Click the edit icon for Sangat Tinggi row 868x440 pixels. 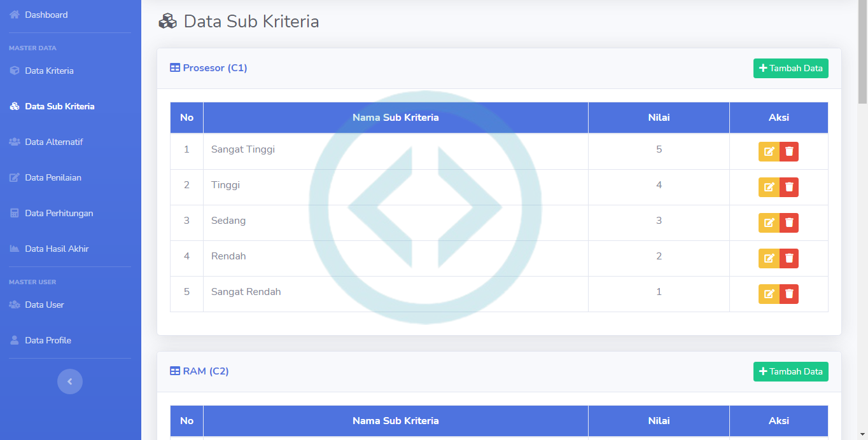point(769,151)
